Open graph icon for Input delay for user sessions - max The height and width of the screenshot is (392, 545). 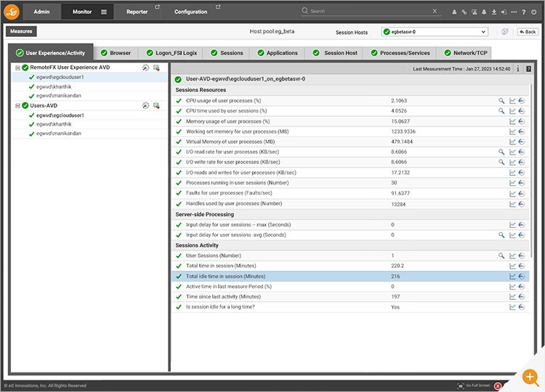[512, 225]
